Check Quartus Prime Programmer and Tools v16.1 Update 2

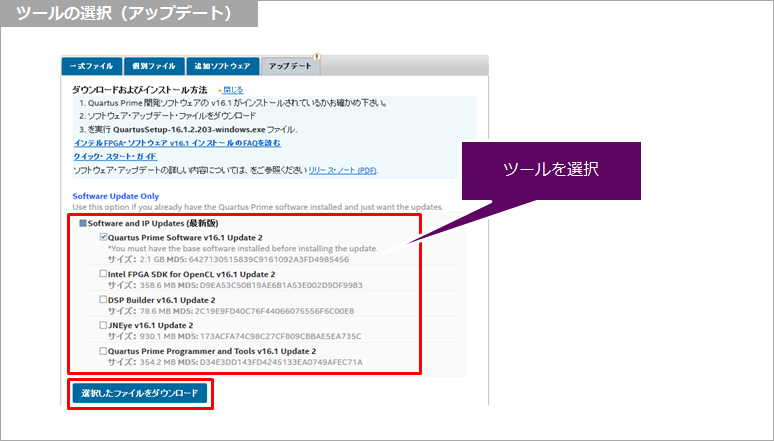click(x=103, y=351)
